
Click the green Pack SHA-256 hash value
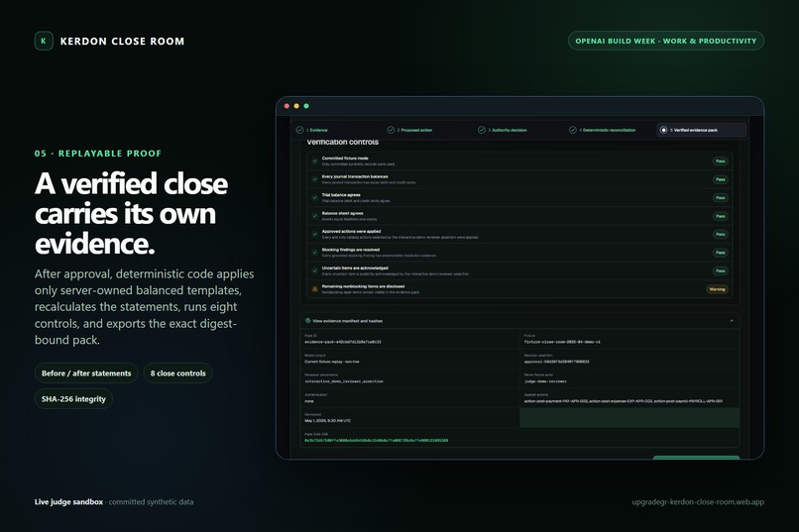click(x=377, y=441)
